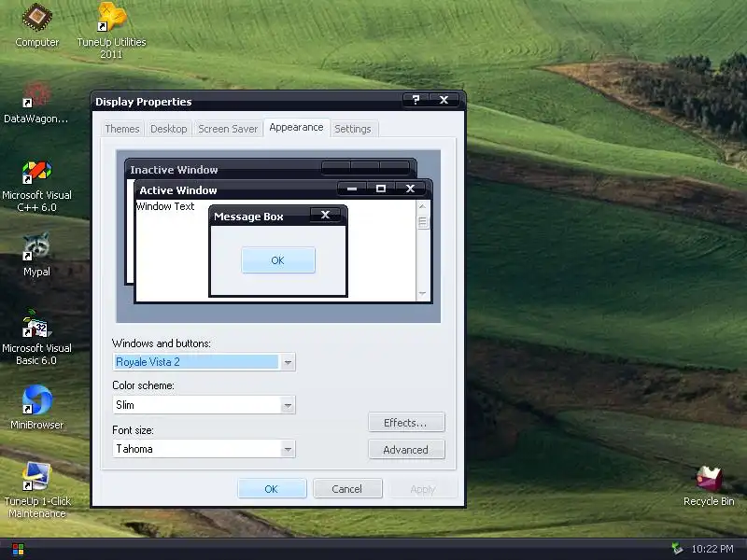747x560 pixels.
Task: Expand the Font size dropdown arrow
Action: coord(288,449)
